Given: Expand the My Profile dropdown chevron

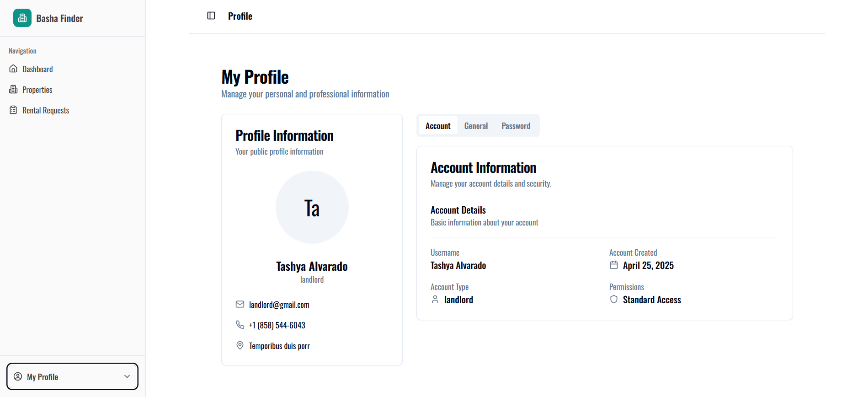Looking at the screenshot, I should (x=127, y=376).
